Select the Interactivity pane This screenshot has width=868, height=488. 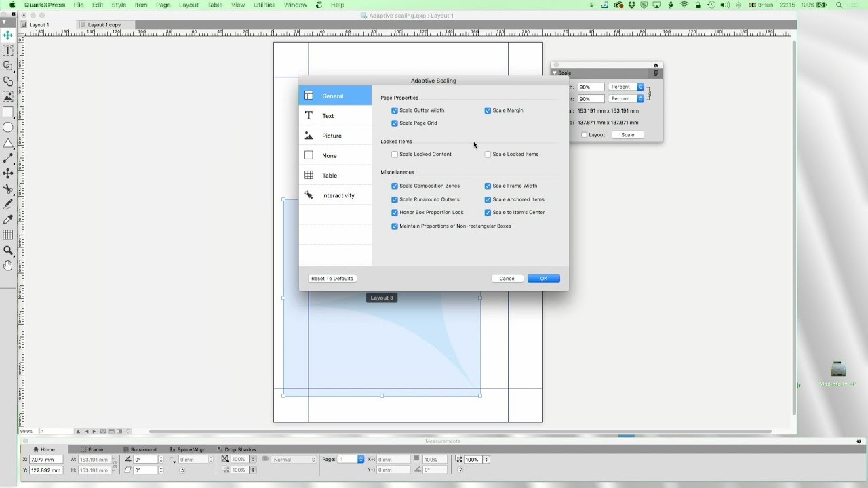pyautogui.click(x=335, y=195)
